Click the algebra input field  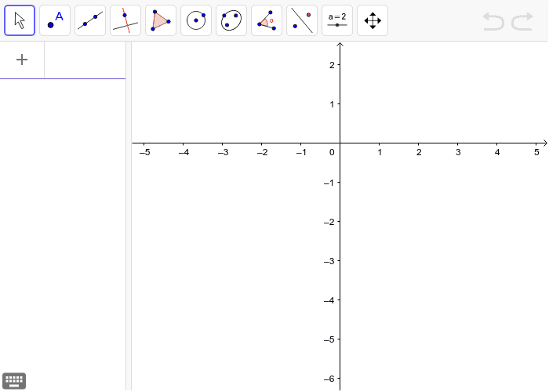tap(85, 60)
